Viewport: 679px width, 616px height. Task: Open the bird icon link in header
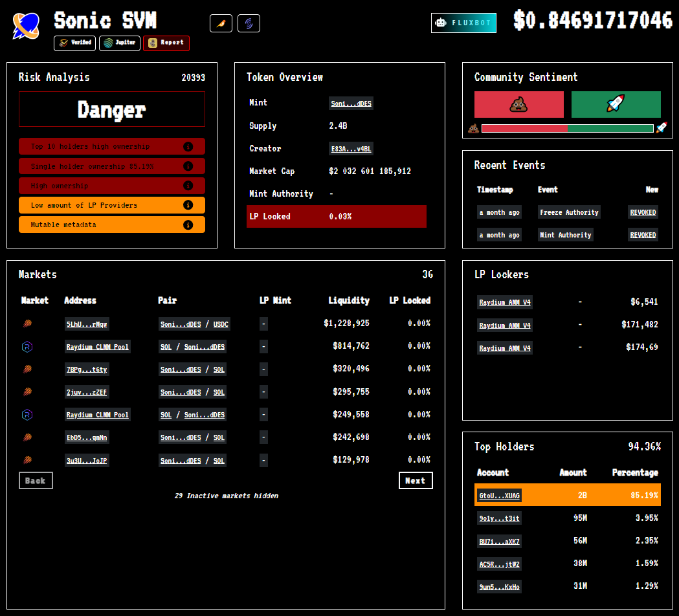221,23
